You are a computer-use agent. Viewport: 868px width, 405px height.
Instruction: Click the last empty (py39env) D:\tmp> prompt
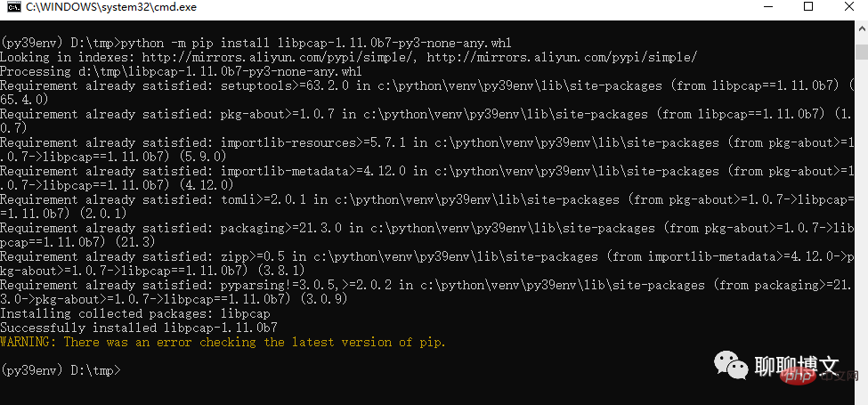click(x=62, y=370)
